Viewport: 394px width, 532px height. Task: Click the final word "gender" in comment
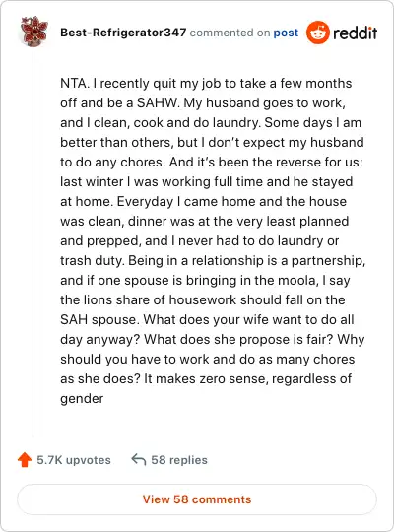[x=82, y=399]
